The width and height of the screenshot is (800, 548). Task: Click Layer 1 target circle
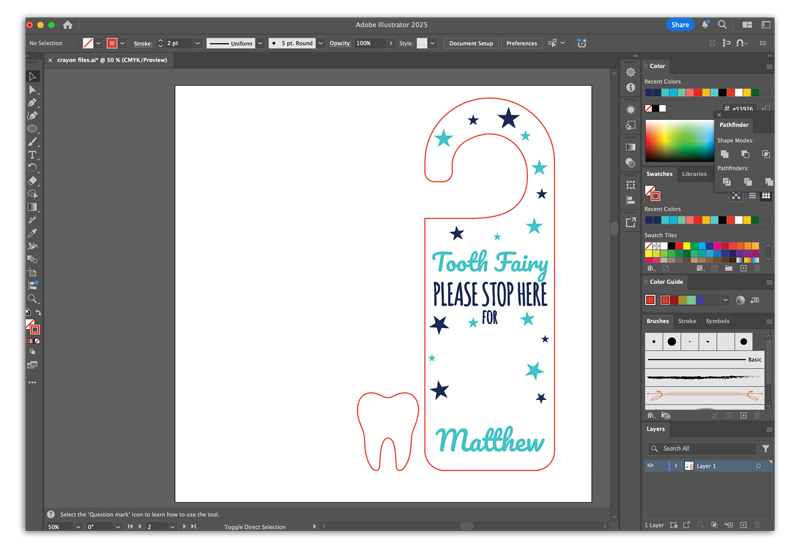[x=759, y=466]
